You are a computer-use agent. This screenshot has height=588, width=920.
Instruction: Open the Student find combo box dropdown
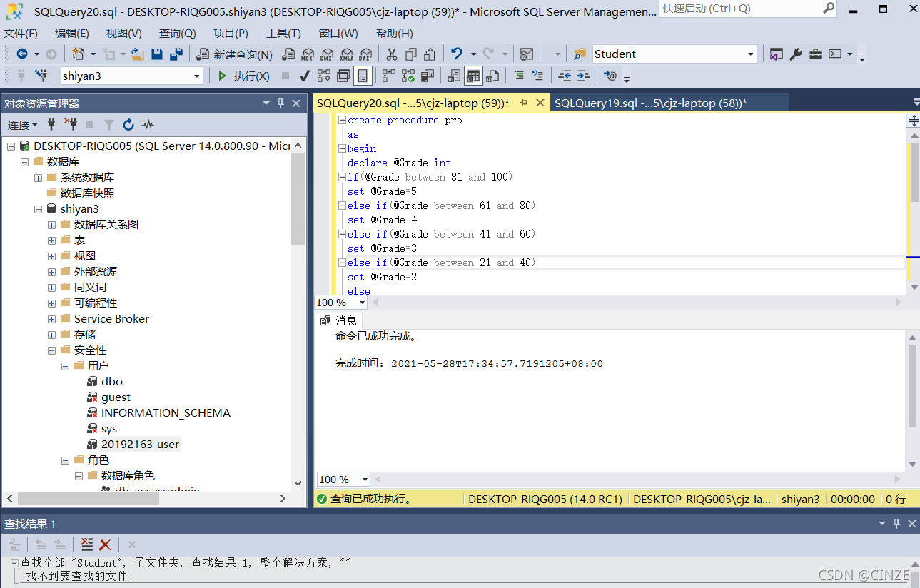tap(751, 54)
